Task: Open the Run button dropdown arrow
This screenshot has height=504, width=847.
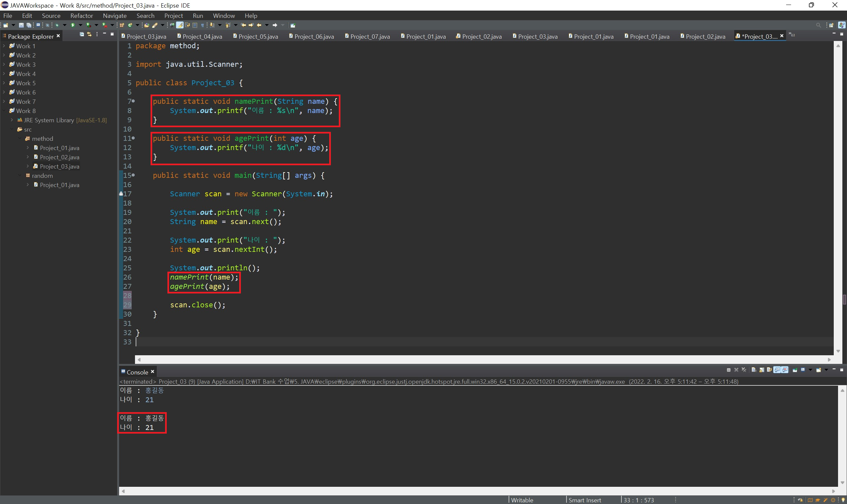Action: click(80, 25)
